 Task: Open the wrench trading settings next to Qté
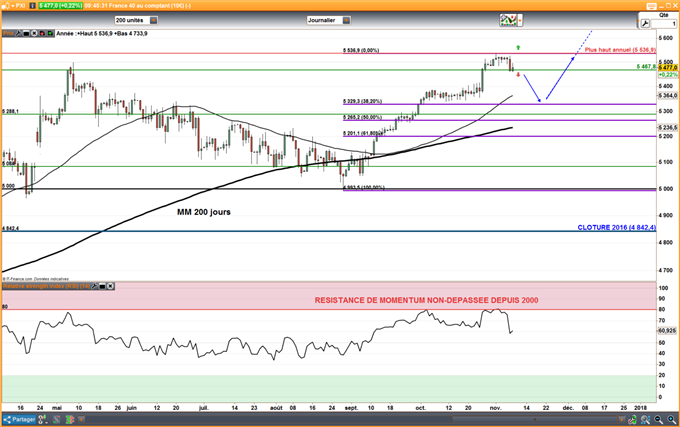(645, 24)
